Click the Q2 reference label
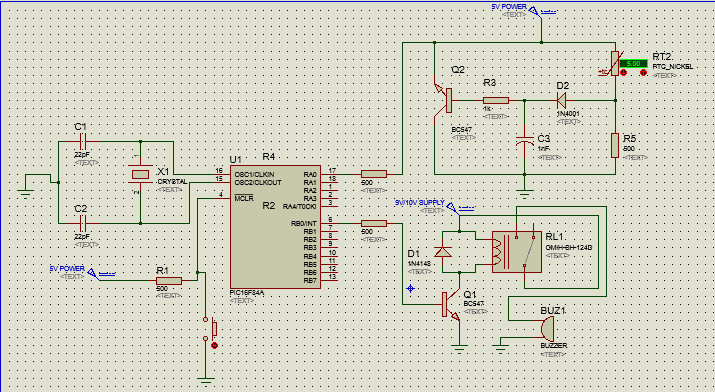 tap(458, 70)
